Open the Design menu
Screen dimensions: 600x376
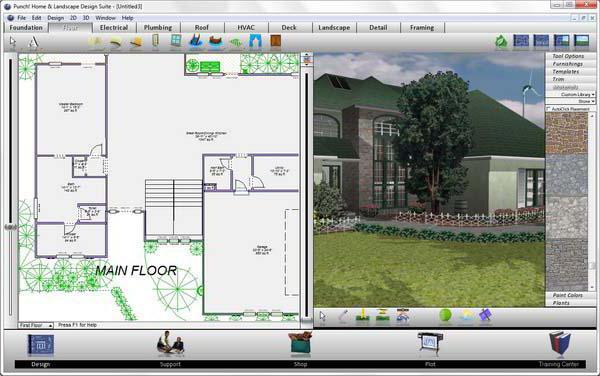[x=55, y=18]
